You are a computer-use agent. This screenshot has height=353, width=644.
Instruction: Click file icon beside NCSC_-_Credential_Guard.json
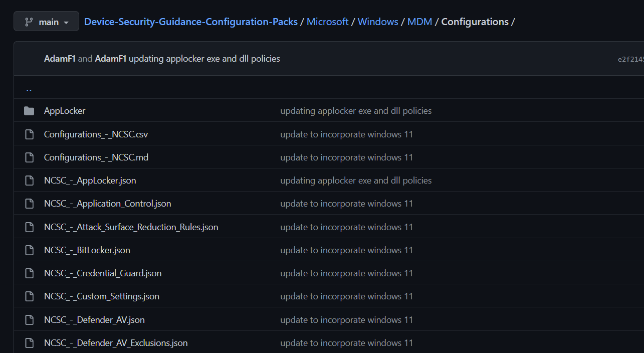point(29,273)
